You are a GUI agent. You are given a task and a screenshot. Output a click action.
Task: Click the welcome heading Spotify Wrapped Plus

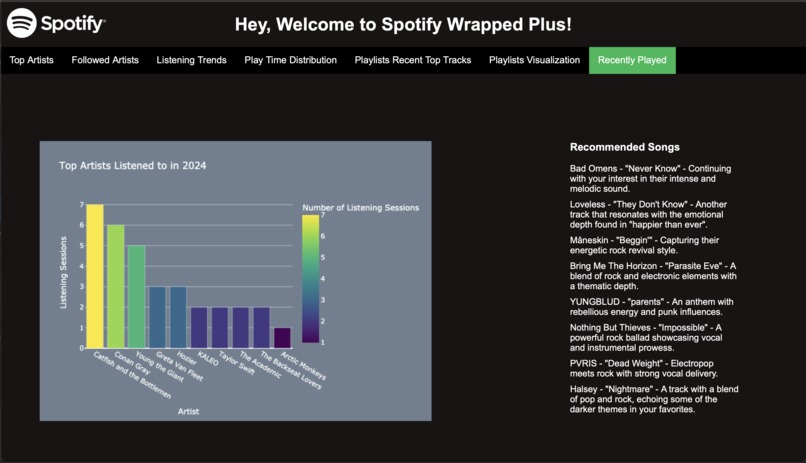point(403,24)
